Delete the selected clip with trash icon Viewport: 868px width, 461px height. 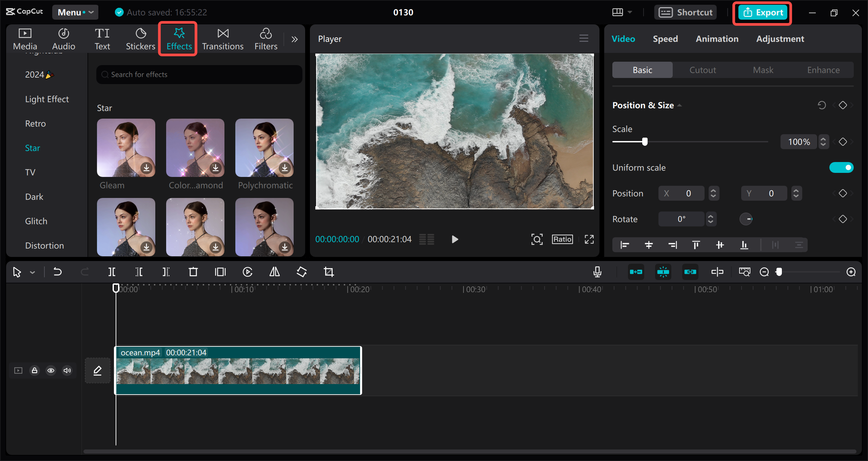click(x=193, y=272)
